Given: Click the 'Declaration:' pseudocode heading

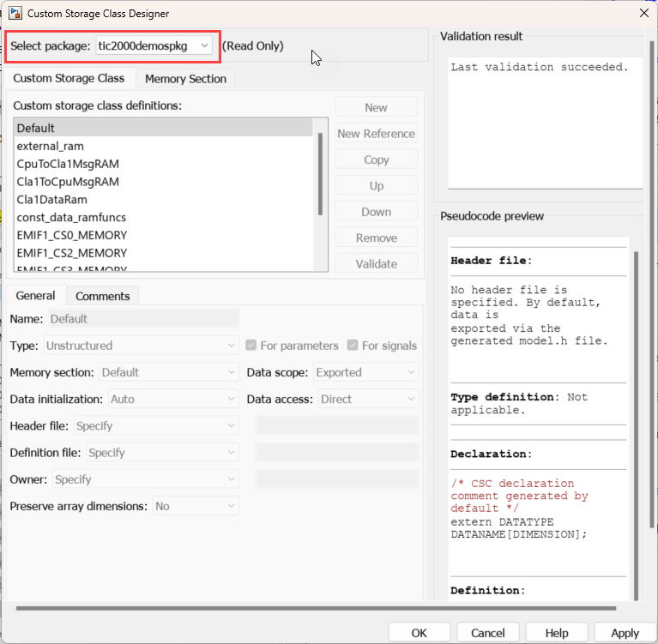Looking at the screenshot, I should pos(492,454).
